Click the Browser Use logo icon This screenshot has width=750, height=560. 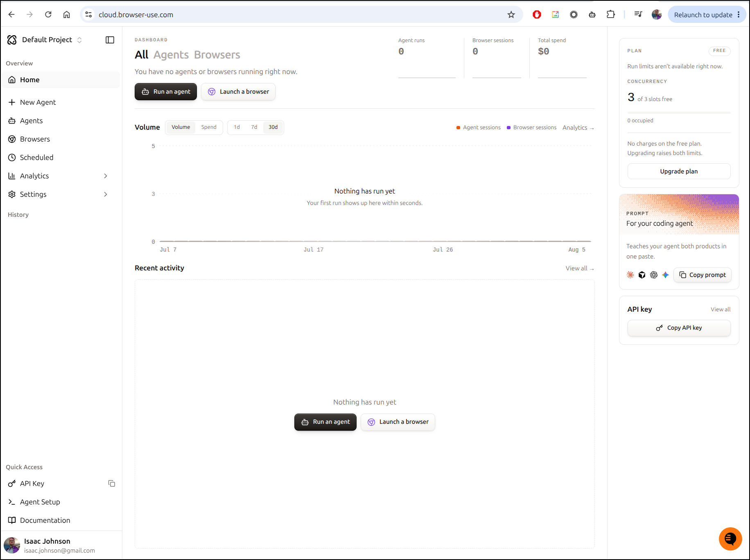coord(12,40)
